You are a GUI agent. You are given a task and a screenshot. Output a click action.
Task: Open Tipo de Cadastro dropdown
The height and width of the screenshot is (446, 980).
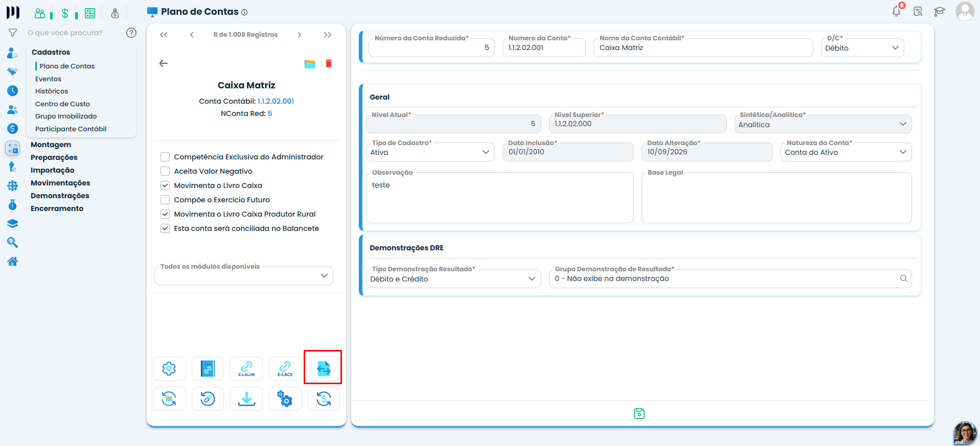pos(430,152)
